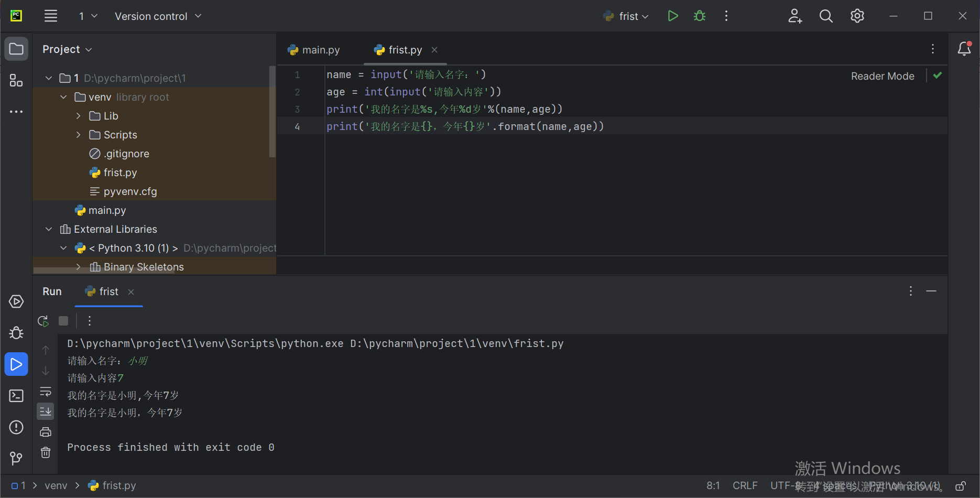Image resolution: width=980 pixels, height=498 pixels.
Task: Expand the Lib folder
Action: [79, 116]
